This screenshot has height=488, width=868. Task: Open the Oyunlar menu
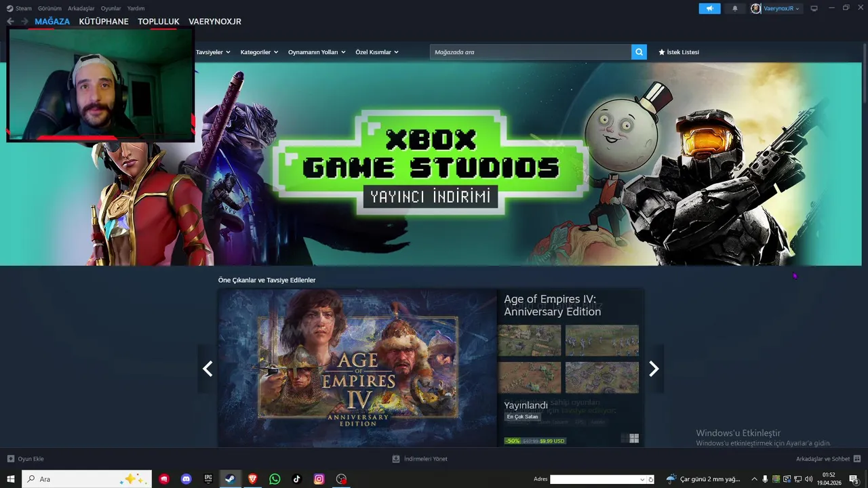[111, 8]
